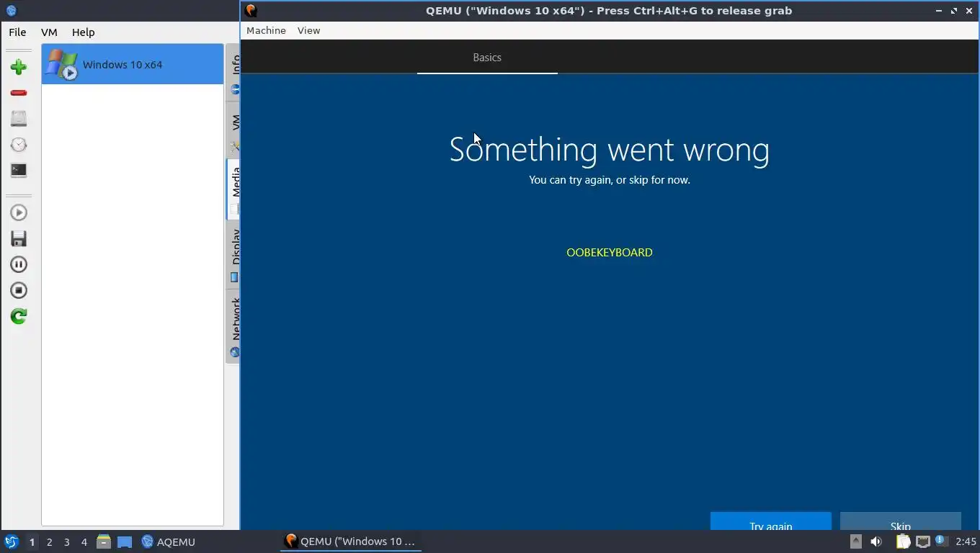
Task: Click the 2:45 clock on taskbar
Action: coord(966,541)
